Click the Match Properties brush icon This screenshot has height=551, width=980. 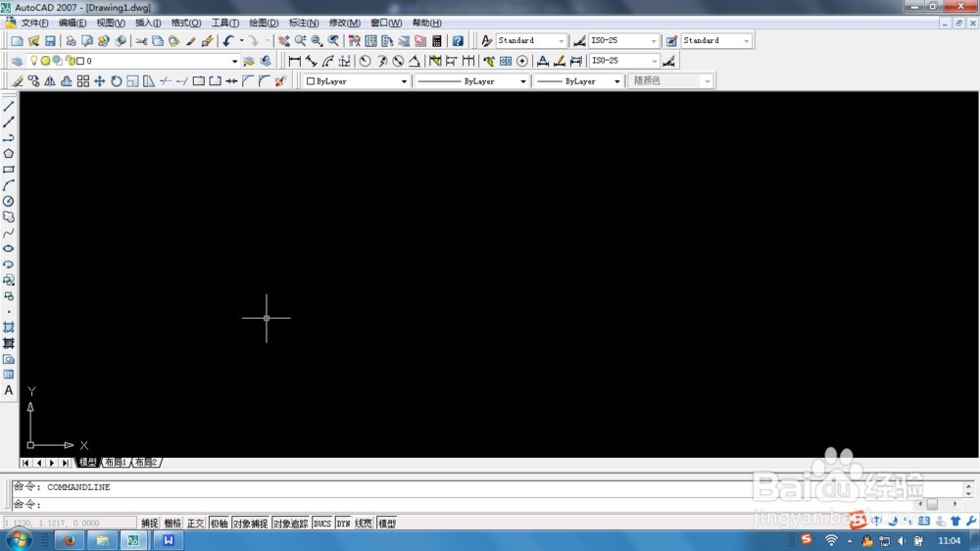(x=191, y=40)
